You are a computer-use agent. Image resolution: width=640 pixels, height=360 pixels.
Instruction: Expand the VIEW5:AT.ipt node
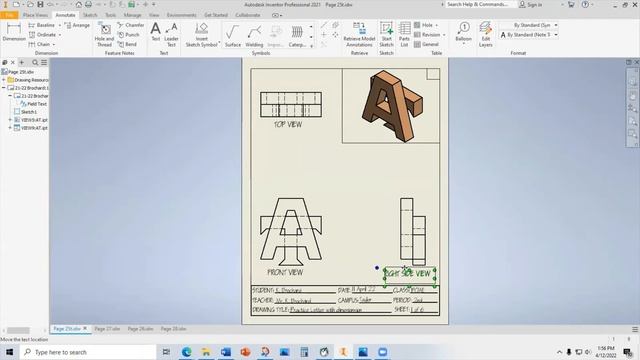(10, 120)
